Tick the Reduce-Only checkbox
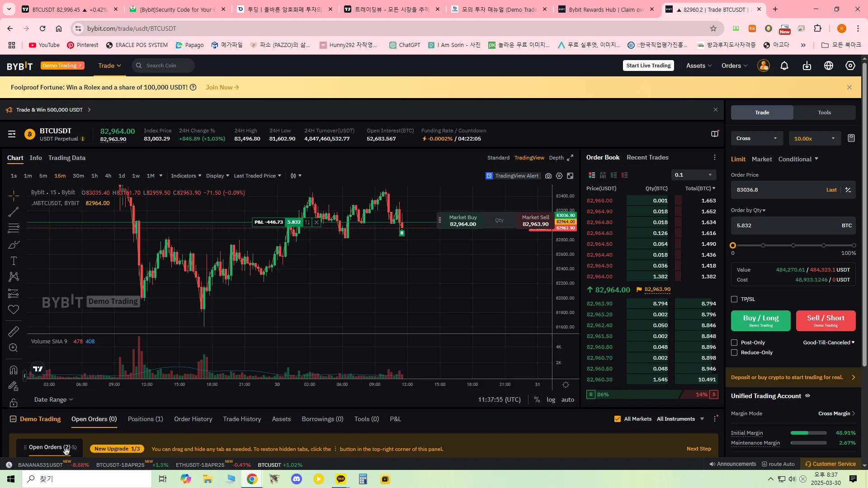The image size is (868, 488). point(734,352)
